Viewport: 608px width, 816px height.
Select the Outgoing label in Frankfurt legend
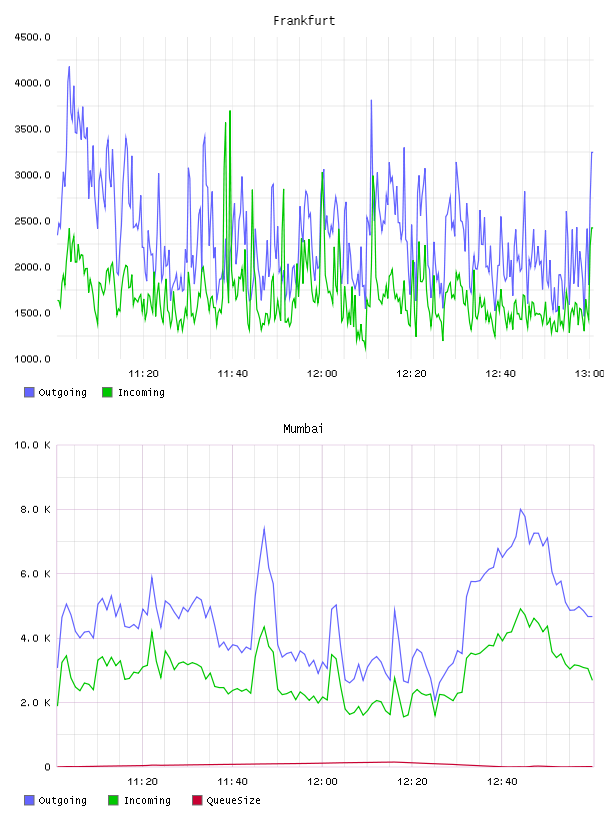pos(62,392)
